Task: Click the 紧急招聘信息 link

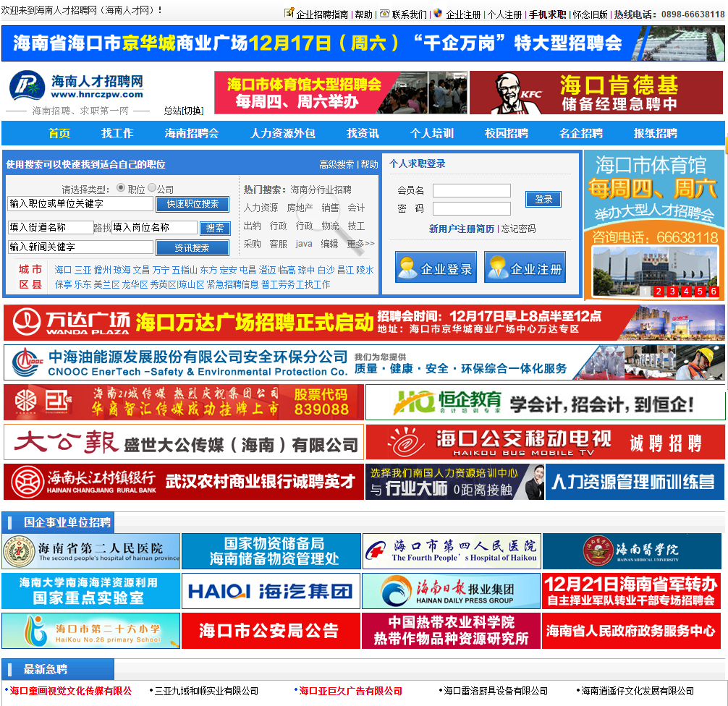Action: (x=232, y=284)
